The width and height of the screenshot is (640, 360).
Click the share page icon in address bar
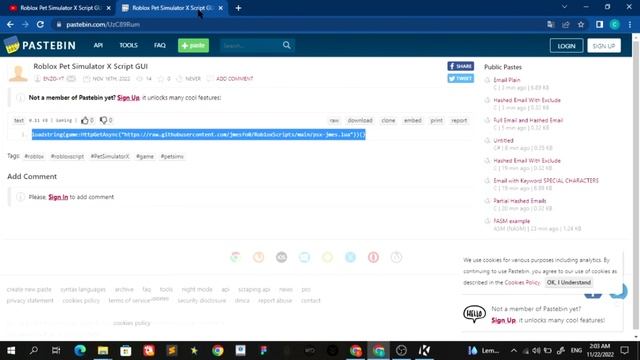point(566,24)
